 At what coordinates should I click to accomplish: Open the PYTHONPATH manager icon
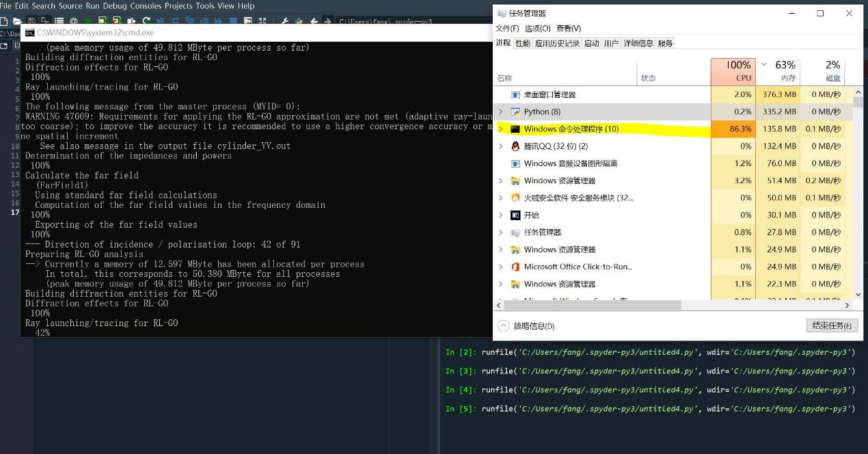pos(299,21)
